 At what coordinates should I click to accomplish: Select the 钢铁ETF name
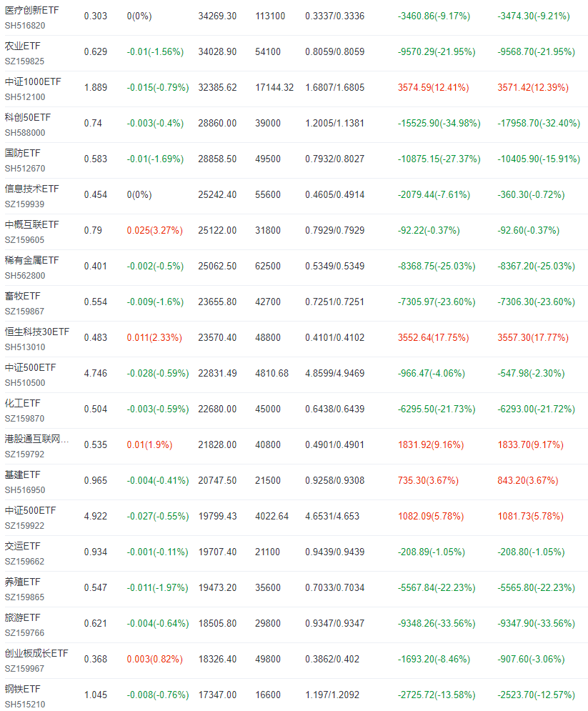point(23,690)
